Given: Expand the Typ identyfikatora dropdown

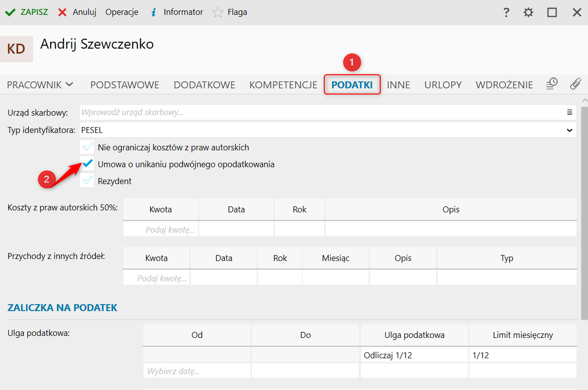Looking at the screenshot, I should (569, 130).
